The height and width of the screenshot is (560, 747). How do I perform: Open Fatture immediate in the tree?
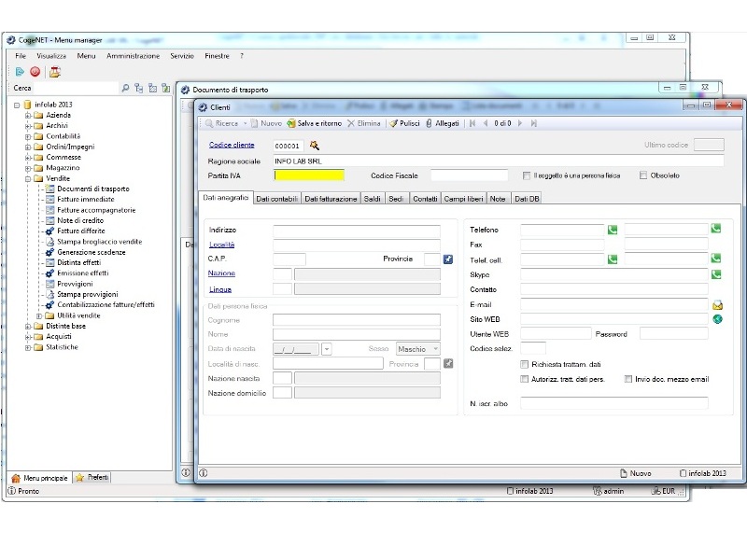point(86,200)
